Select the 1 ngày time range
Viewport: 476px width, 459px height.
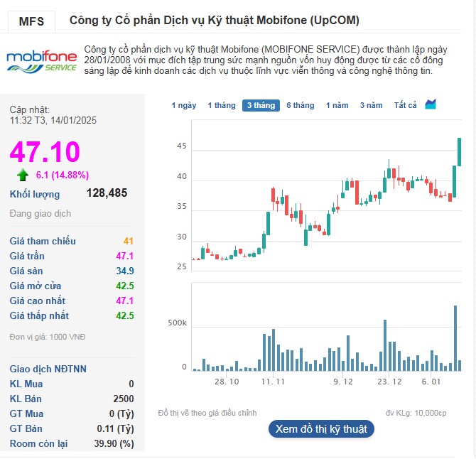184,105
